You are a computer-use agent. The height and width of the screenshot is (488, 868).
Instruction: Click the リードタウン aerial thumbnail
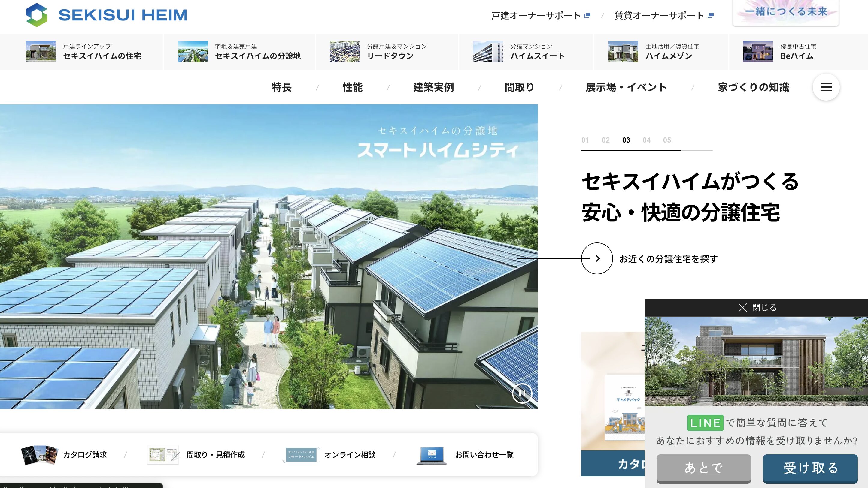tap(345, 52)
